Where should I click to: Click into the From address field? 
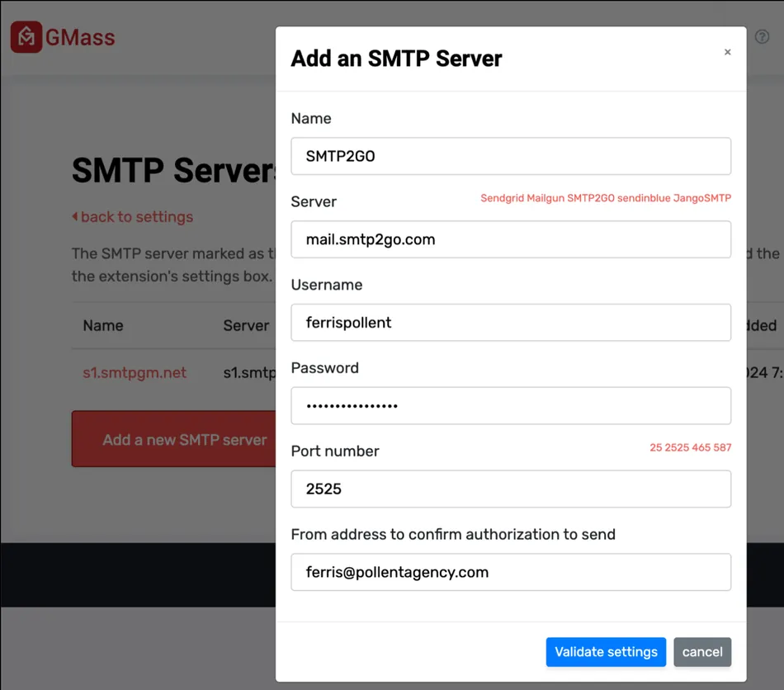511,572
